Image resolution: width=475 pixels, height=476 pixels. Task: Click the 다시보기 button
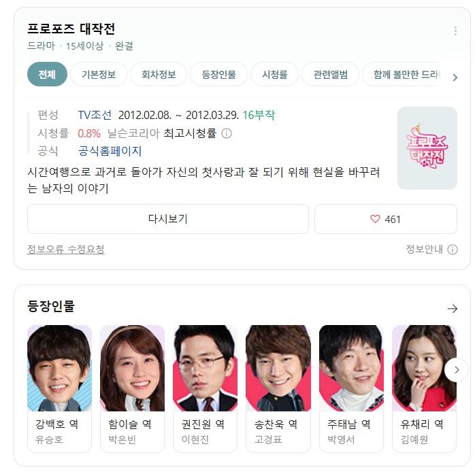pos(168,219)
